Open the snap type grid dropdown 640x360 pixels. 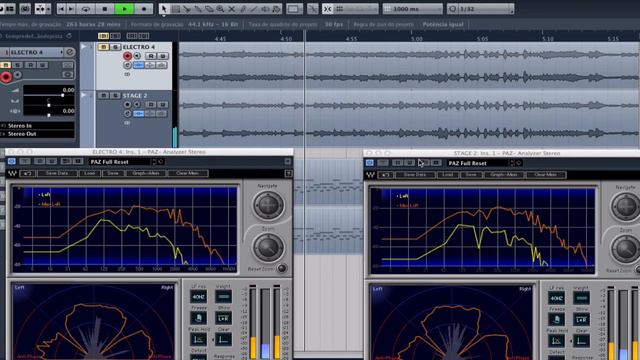(x=356, y=9)
